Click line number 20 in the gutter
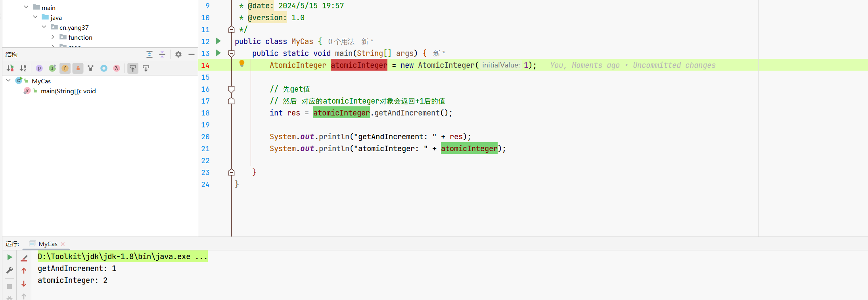Image resolution: width=868 pixels, height=300 pixels. [x=205, y=137]
